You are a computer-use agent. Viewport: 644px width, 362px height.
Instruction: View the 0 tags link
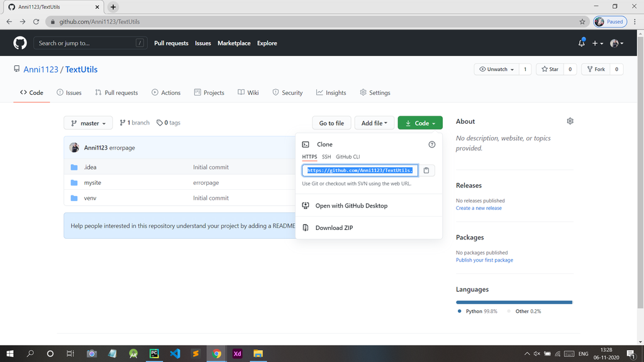[x=169, y=123]
